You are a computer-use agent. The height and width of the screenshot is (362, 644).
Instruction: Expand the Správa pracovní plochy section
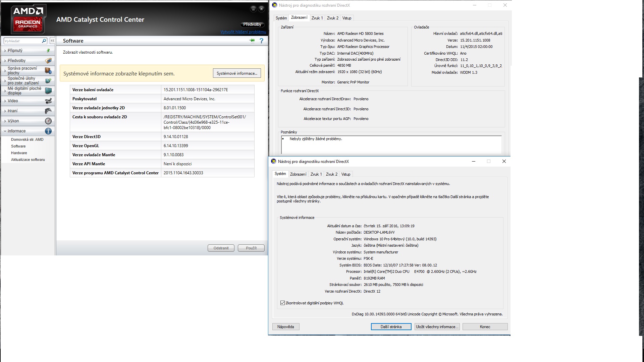point(22,70)
